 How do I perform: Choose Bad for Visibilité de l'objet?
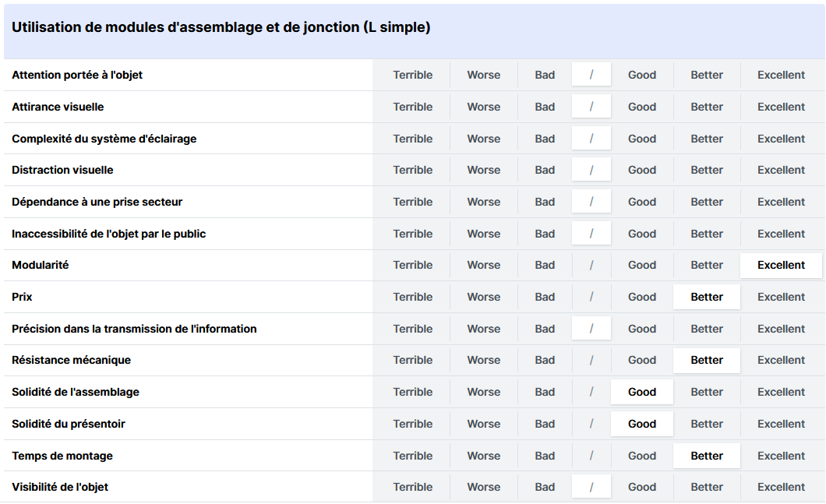click(545, 487)
